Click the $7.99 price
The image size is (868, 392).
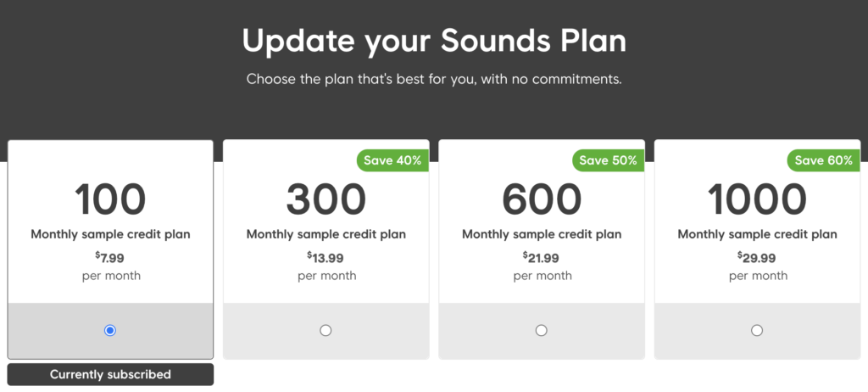point(110,258)
